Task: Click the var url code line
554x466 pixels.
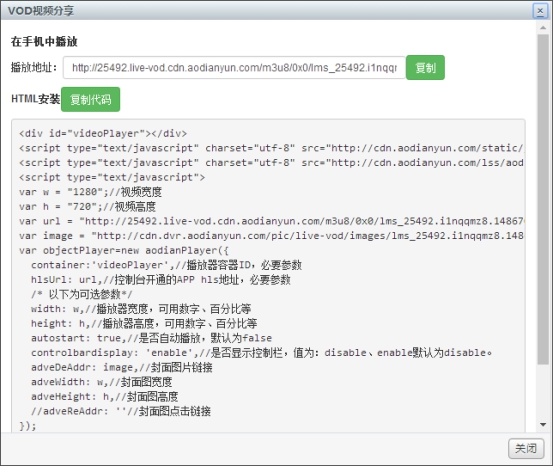Action: 271,221
